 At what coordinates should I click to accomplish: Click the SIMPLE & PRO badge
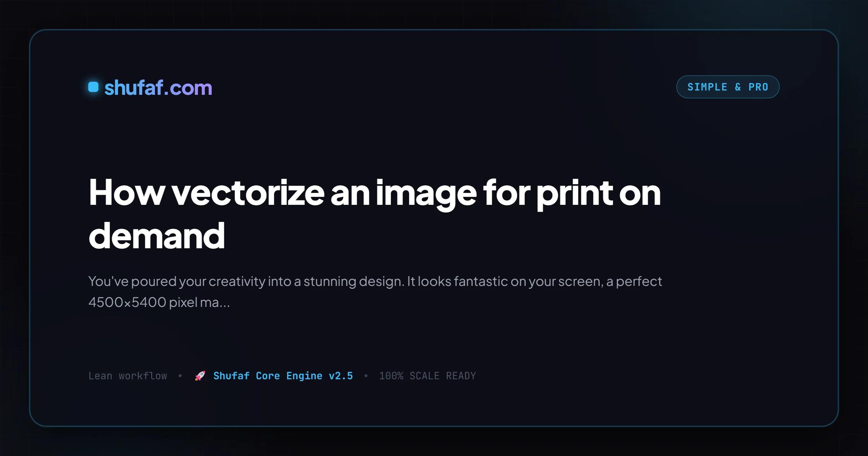coord(728,87)
